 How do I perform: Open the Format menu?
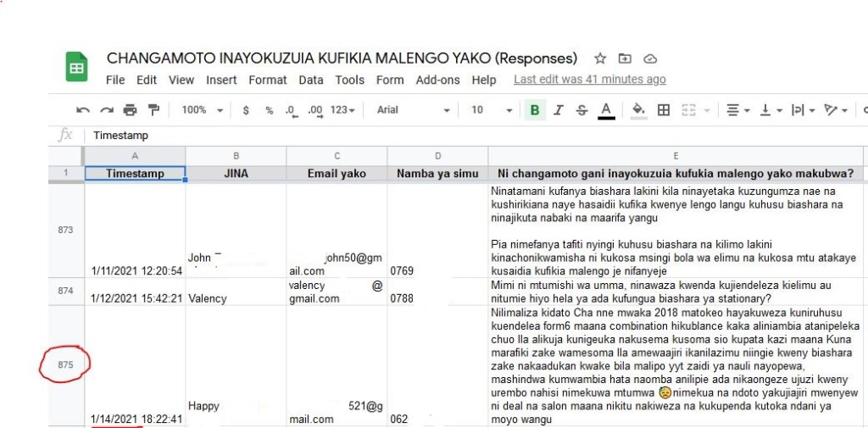(x=268, y=80)
